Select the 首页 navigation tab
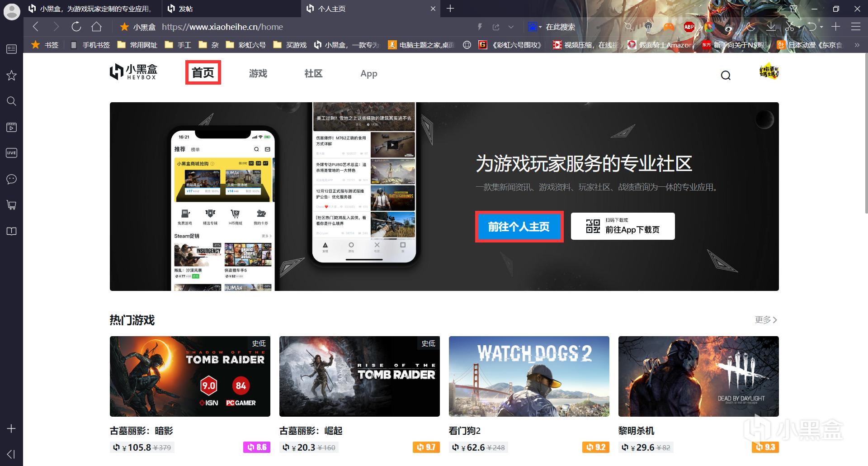Screen dimensions: 868x466 [x=203, y=73]
